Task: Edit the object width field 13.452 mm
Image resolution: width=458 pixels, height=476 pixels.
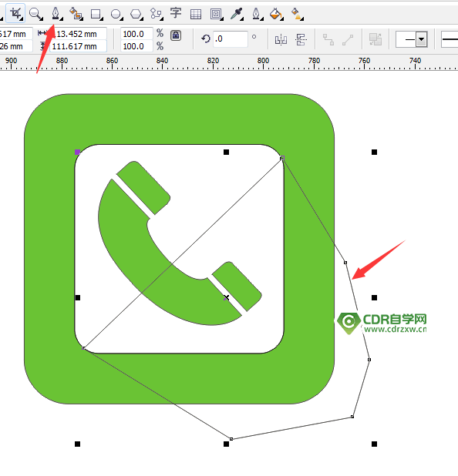Action: [x=80, y=34]
